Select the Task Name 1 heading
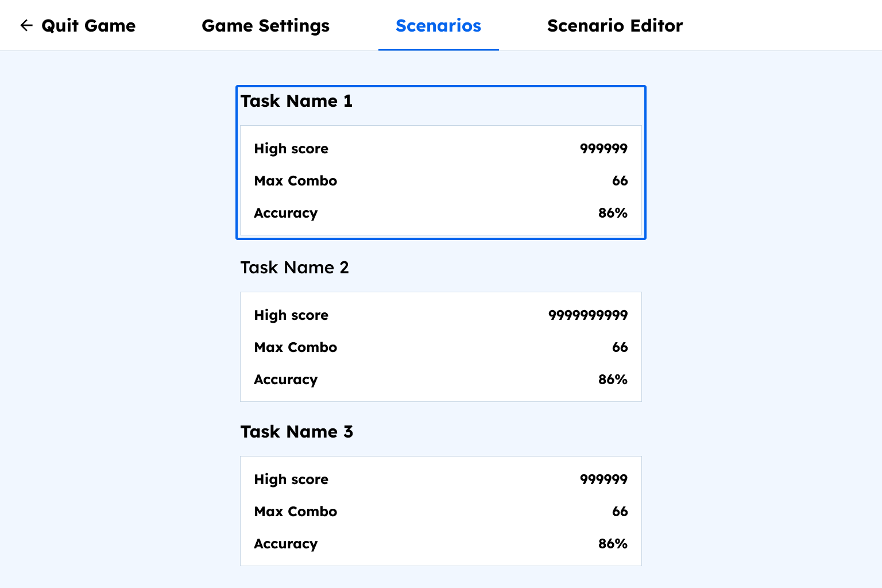Viewport: 882px width, 588px height. pos(296,101)
